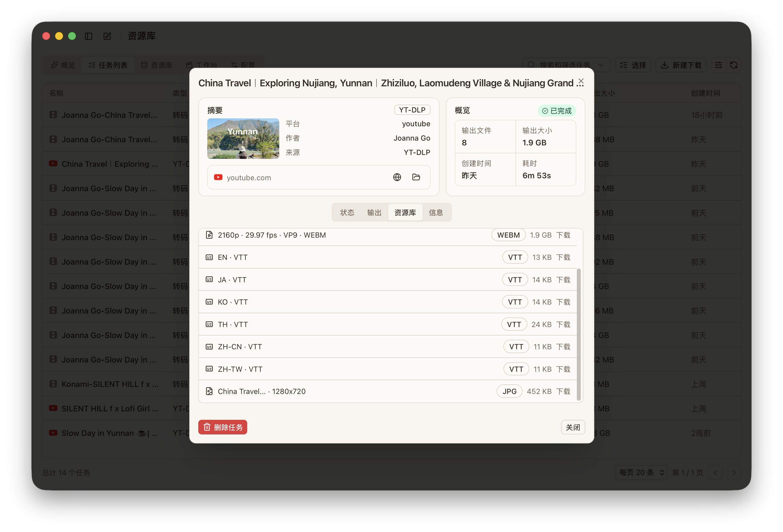783x532 pixels.
Task: Open output folder via folder icon
Action: (x=417, y=177)
